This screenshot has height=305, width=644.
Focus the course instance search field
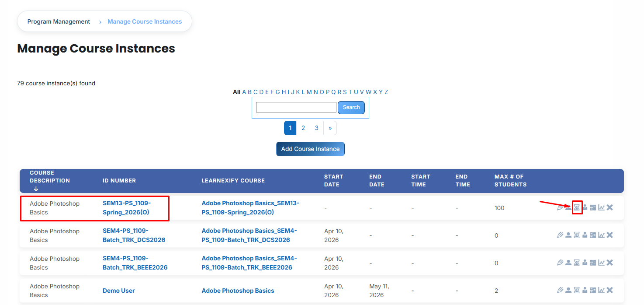[296, 107]
